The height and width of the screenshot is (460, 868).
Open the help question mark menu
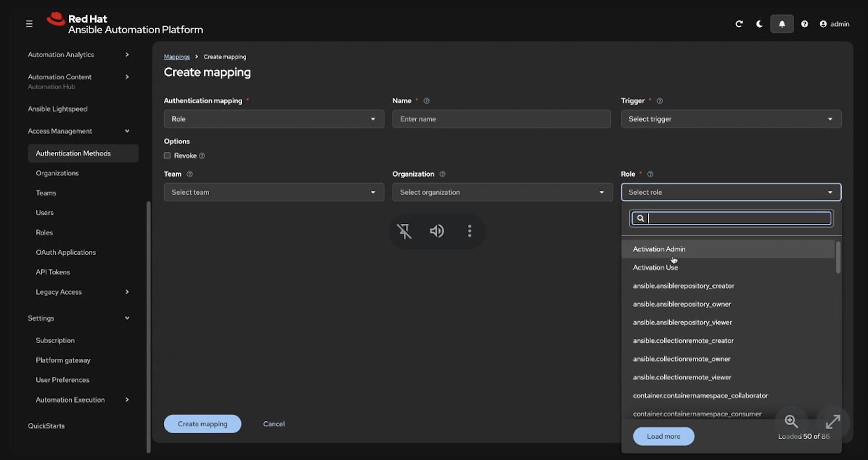pyautogui.click(x=804, y=24)
